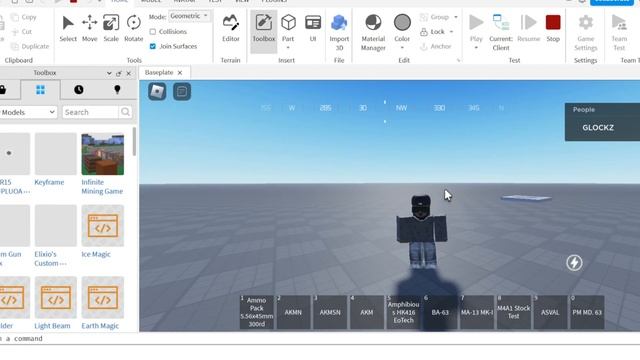The width and height of the screenshot is (640, 360).
Task: Select the Earth Magic asset
Action: (x=102, y=304)
